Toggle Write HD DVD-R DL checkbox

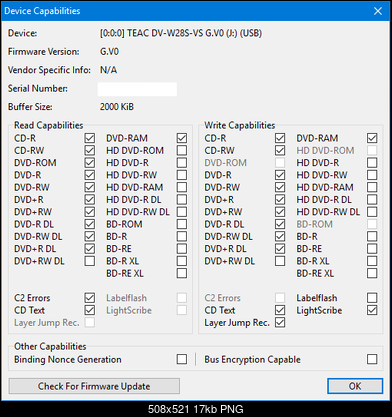[x=372, y=200]
